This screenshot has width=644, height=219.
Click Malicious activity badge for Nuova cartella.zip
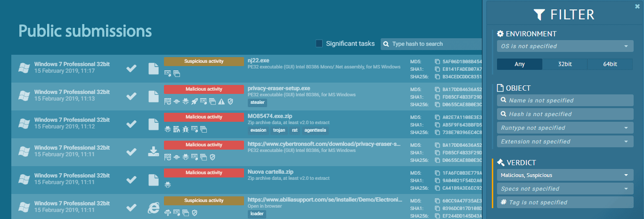(x=204, y=172)
